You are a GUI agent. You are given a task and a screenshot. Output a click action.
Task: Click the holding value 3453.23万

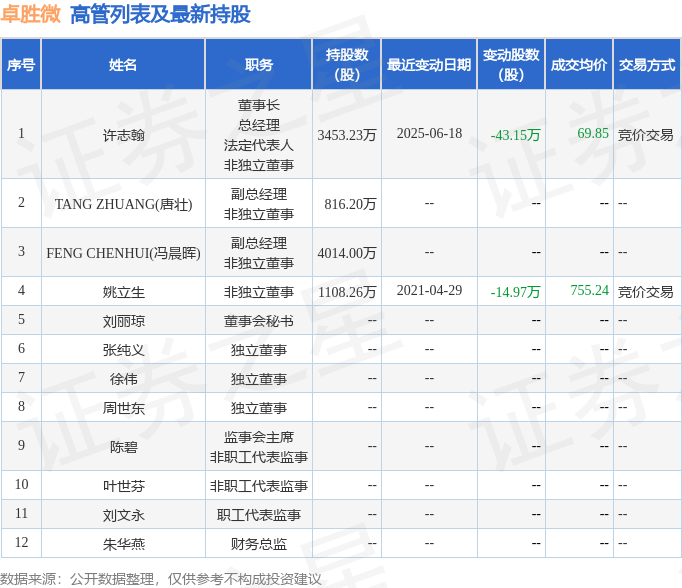[347, 135]
